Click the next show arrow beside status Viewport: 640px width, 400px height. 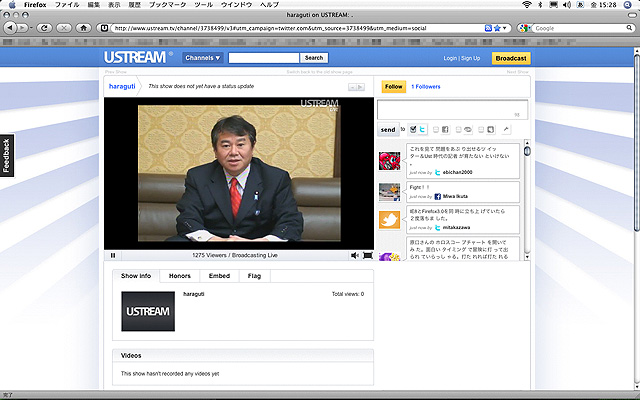click(360, 87)
